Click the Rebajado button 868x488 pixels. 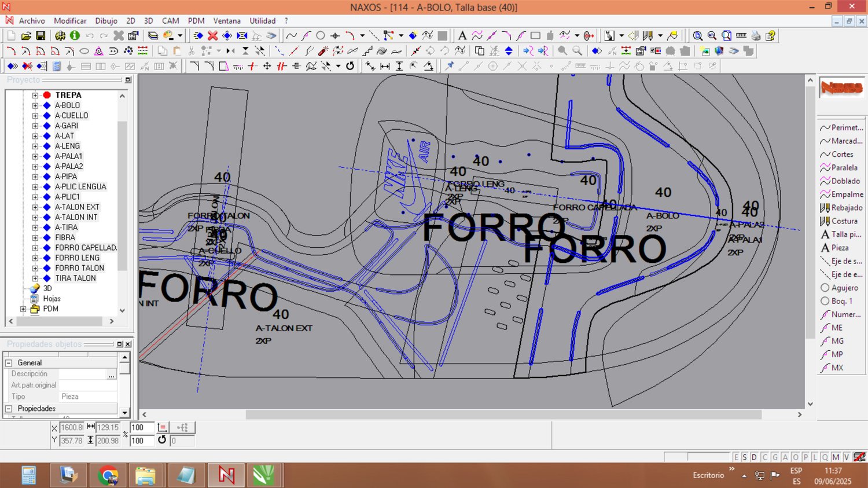coord(841,208)
